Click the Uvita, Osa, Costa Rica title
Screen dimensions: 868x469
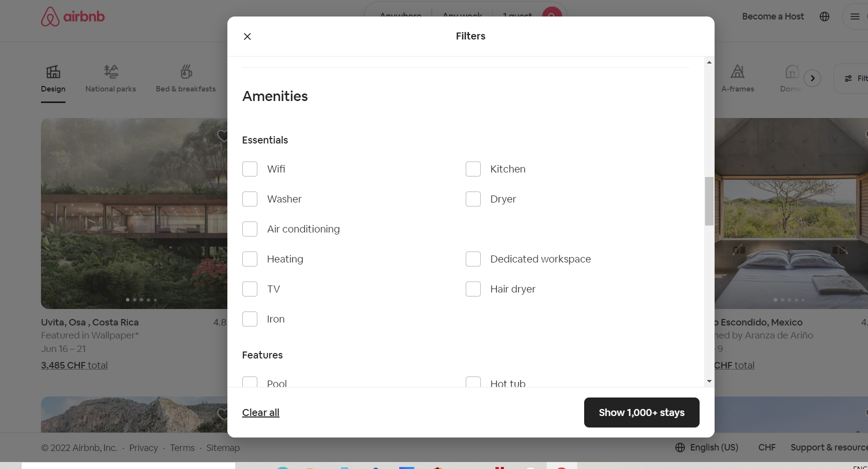(x=90, y=322)
